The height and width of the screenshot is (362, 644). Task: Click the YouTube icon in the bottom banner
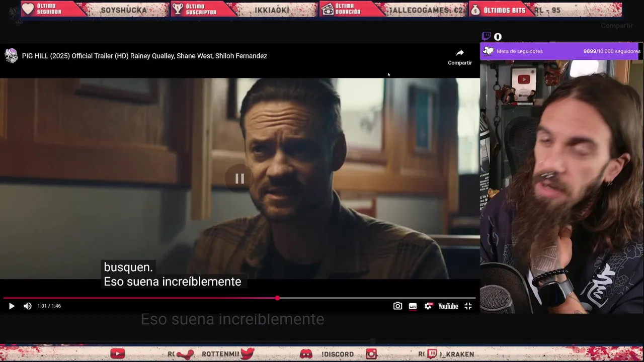click(118, 354)
